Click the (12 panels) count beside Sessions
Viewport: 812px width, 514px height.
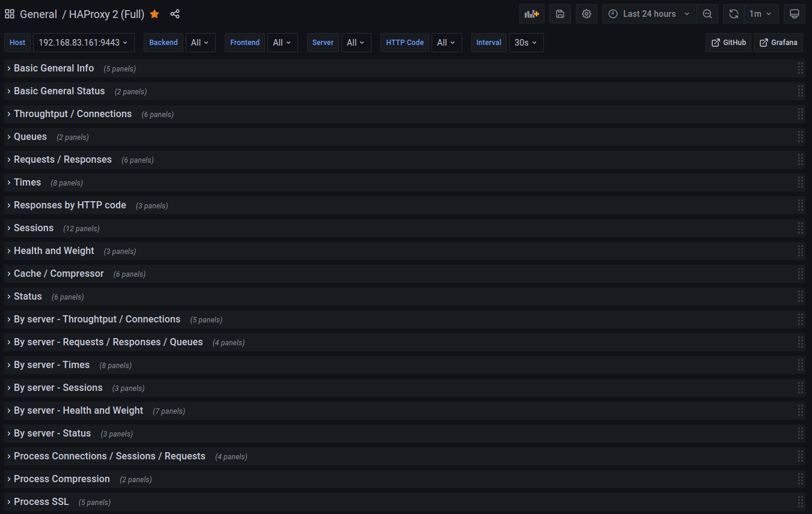click(82, 229)
